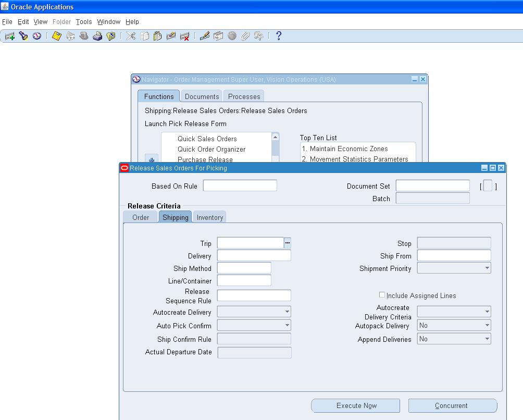The image size is (523, 420).
Task: Click the Print toolbar icon
Action: click(97, 36)
